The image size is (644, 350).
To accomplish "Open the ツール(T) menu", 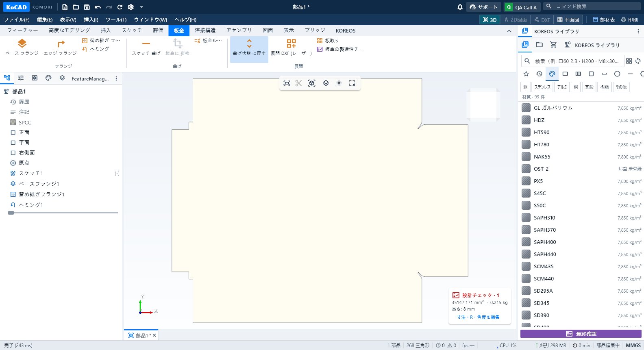I will coord(116,20).
